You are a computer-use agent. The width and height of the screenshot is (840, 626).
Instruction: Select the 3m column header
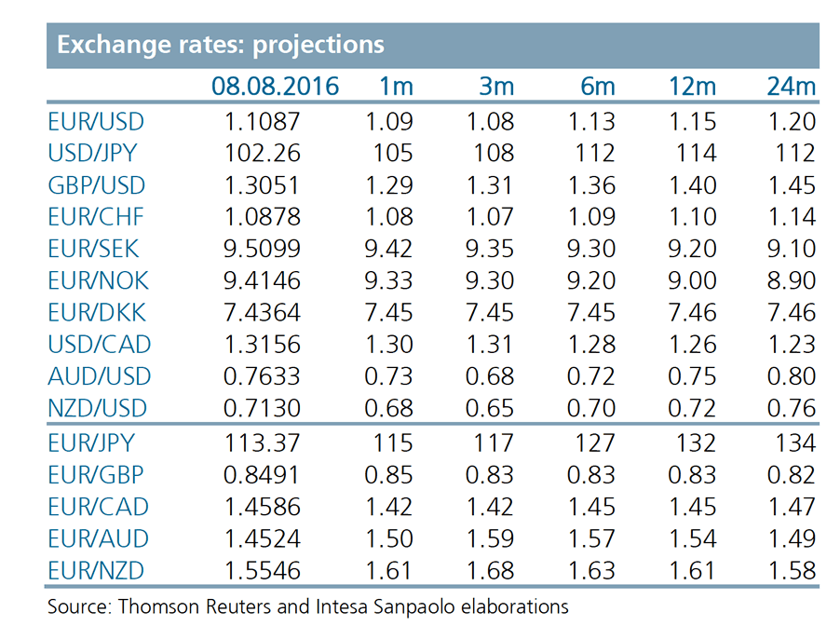[x=495, y=88]
